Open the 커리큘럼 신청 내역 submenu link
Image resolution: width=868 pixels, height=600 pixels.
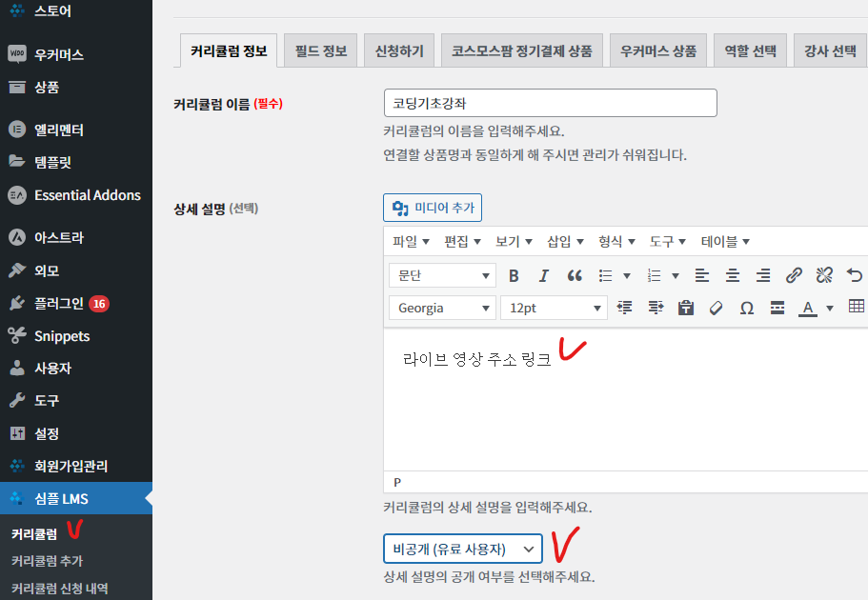tap(60, 588)
